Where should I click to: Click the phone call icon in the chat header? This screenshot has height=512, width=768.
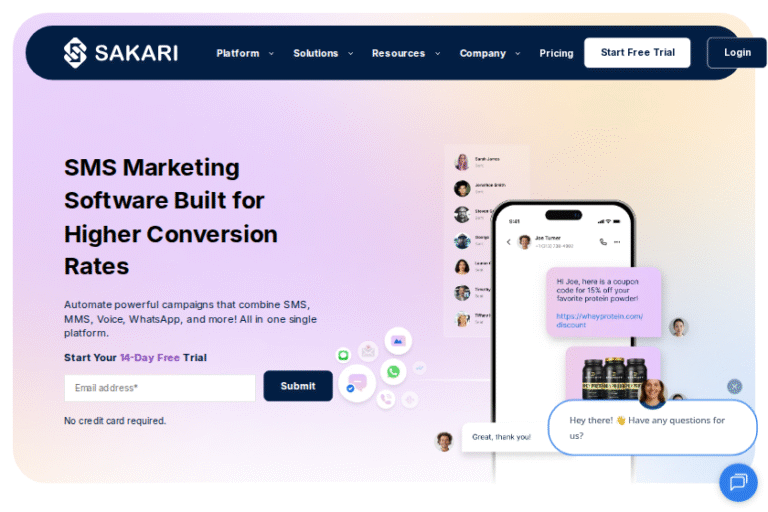click(x=603, y=242)
